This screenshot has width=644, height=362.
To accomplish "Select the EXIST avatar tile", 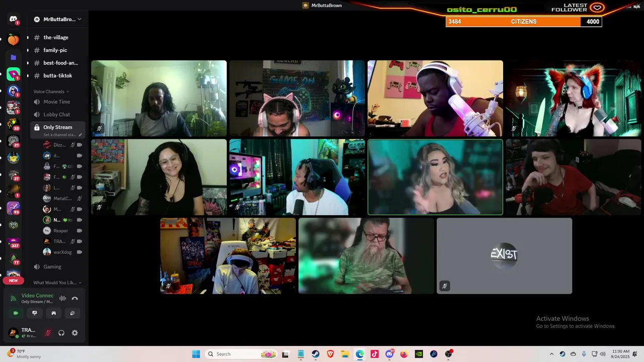I will (504, 256).
